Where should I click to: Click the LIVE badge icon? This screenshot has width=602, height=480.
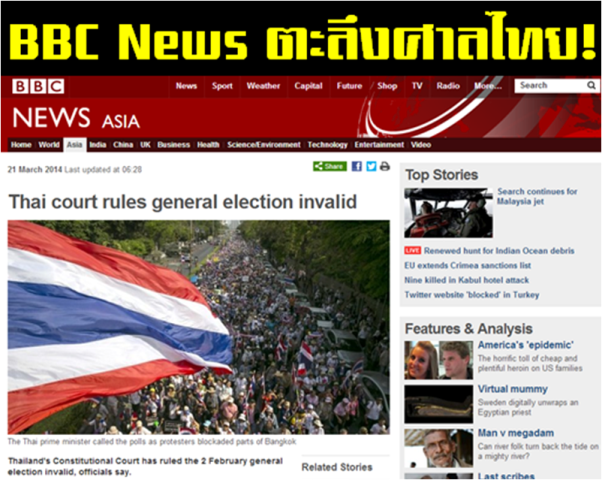click(x=412, y=250)
